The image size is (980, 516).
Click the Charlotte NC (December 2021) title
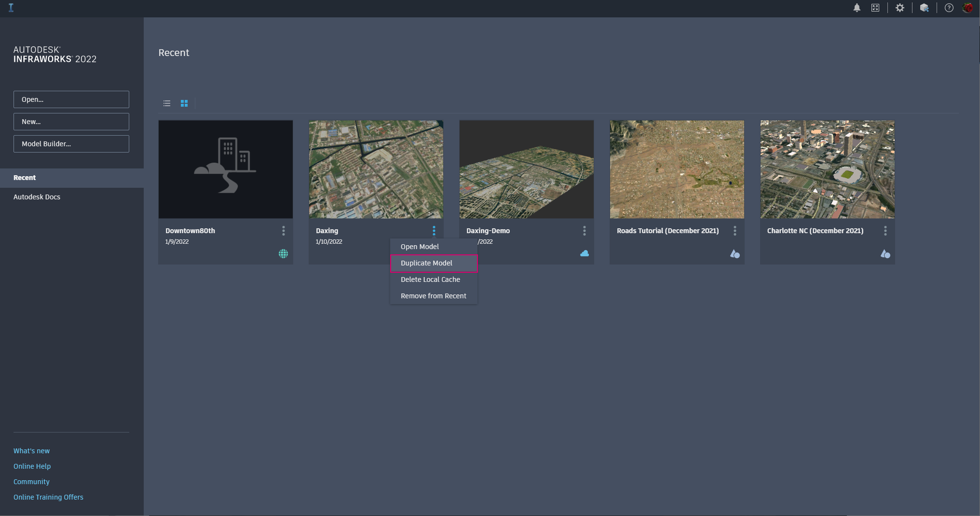(815, 231)
